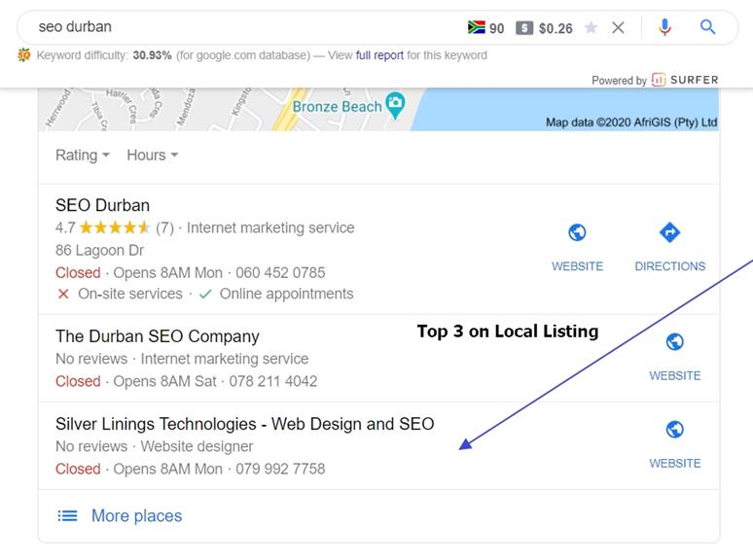Click the microphone voice search icon
Screen dimensions: 753x560
664,27
